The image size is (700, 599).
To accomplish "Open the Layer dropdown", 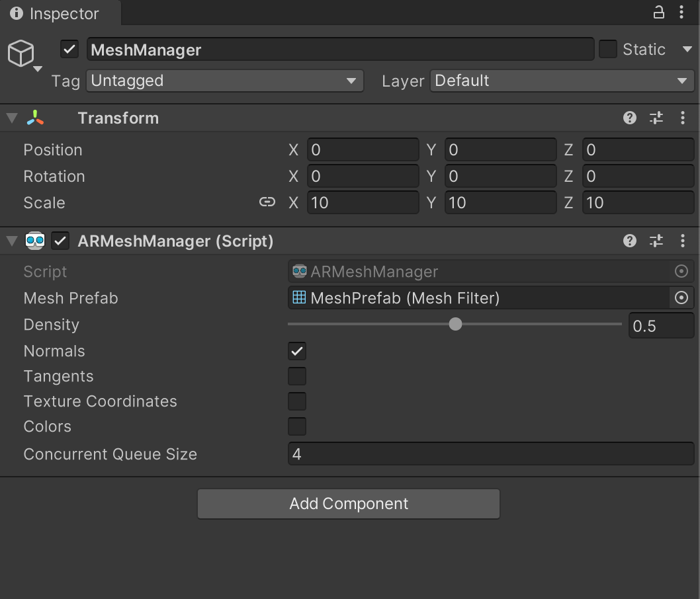I will (561, 81).
